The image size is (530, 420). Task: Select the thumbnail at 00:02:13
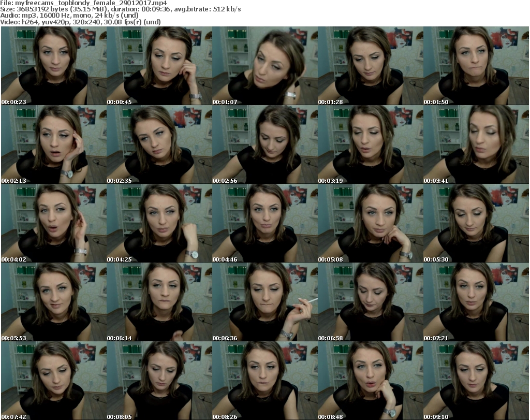(x=53, y=144)
